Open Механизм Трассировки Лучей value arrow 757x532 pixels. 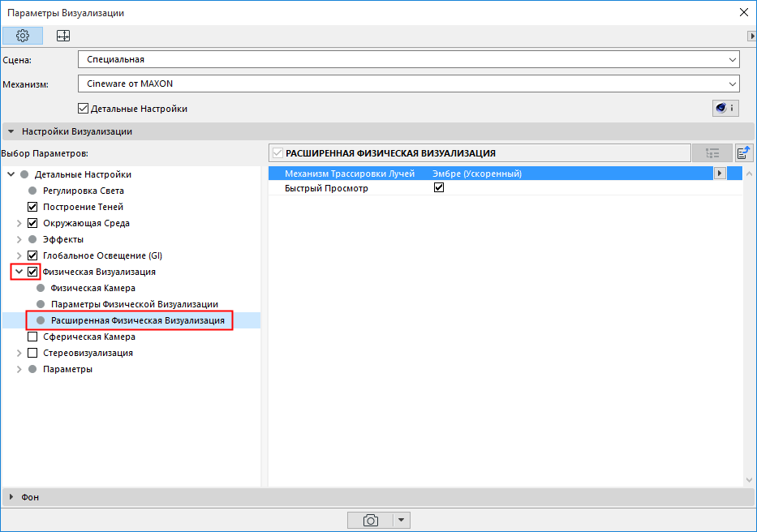coord(720,174)
